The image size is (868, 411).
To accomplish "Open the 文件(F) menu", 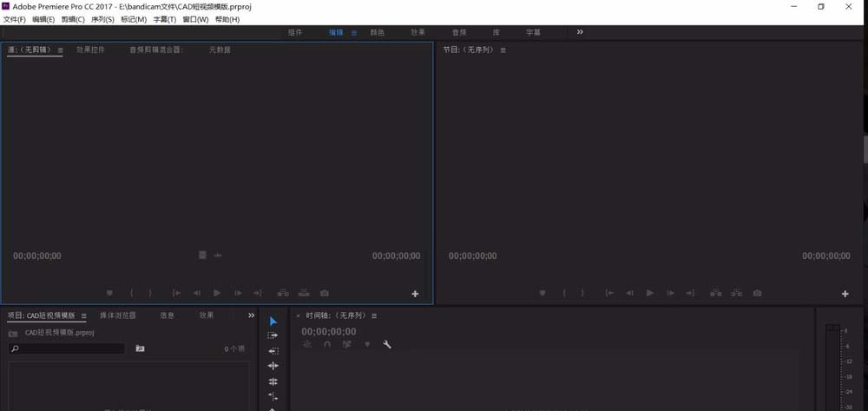I will tap(15, 19).
